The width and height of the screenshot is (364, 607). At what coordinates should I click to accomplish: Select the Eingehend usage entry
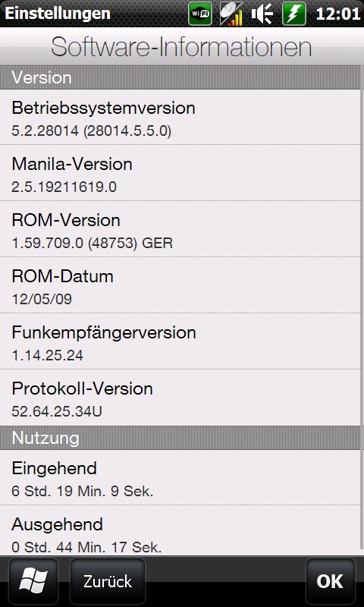point(180,477)
